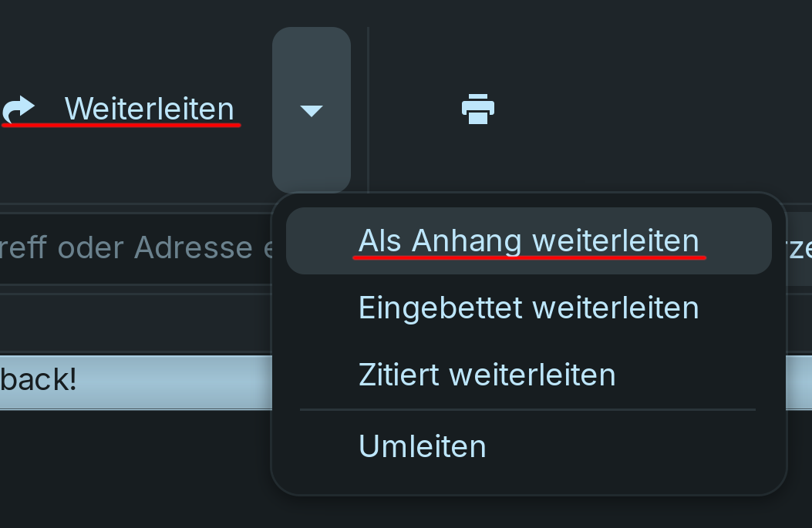Choose Eingebettet weiterleiten from the menu

pos(528,308)
